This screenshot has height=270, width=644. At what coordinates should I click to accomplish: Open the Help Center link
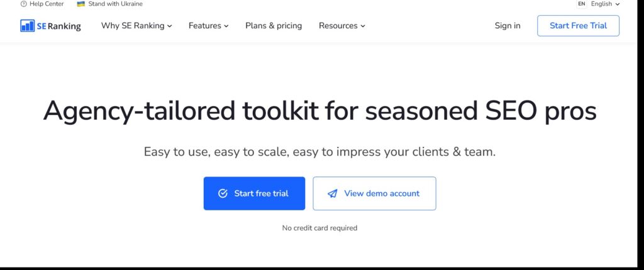pyautogui.click(x=42, y=4)
